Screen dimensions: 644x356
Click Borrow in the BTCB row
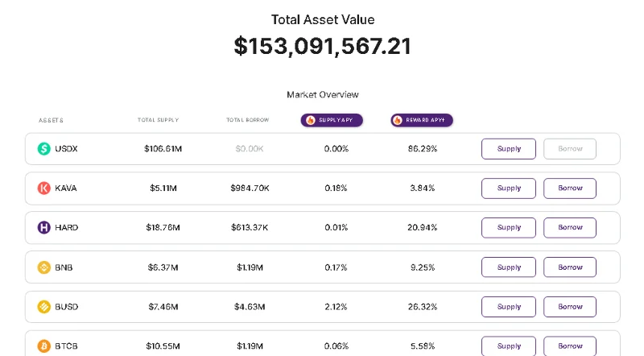tap(570, 346)
